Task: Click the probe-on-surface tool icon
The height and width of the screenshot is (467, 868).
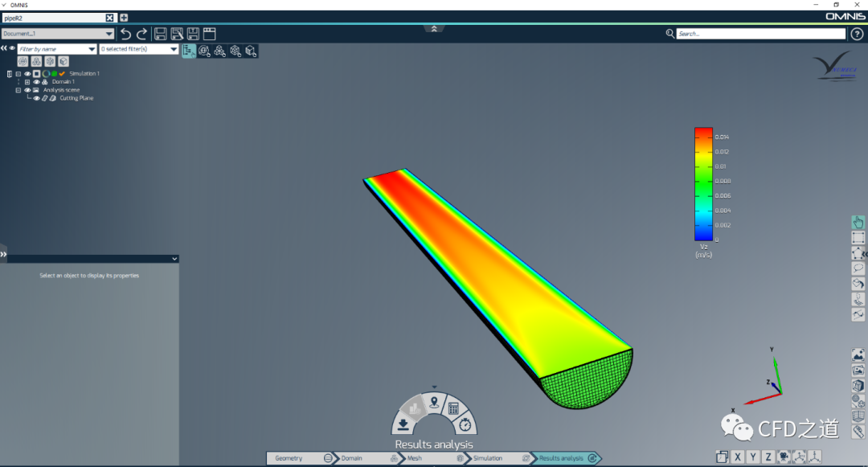Action: point(858,299)
